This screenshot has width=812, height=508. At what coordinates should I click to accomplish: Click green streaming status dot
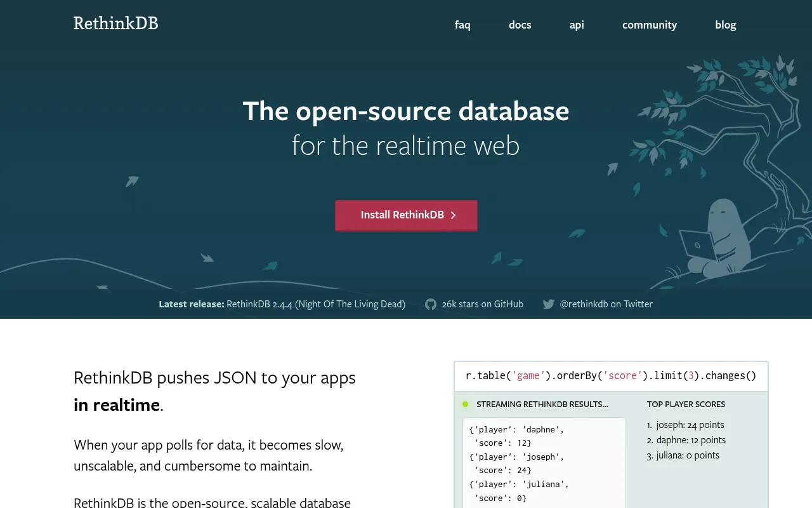[465, 404]
